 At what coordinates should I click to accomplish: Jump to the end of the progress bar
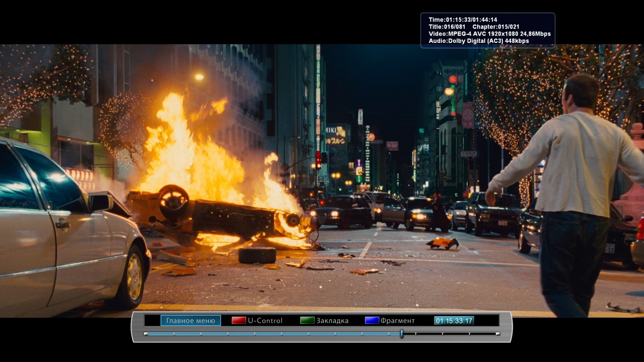(x=498, y=334)
